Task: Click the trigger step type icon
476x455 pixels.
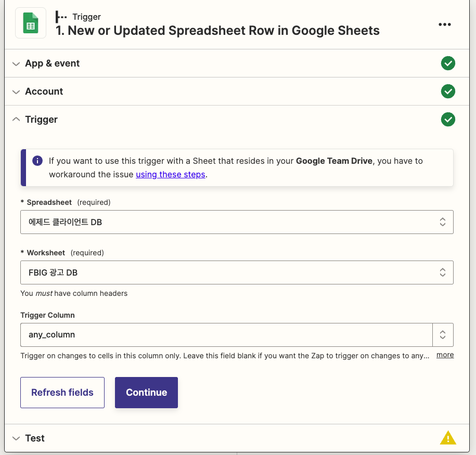Action: (61, 17)
